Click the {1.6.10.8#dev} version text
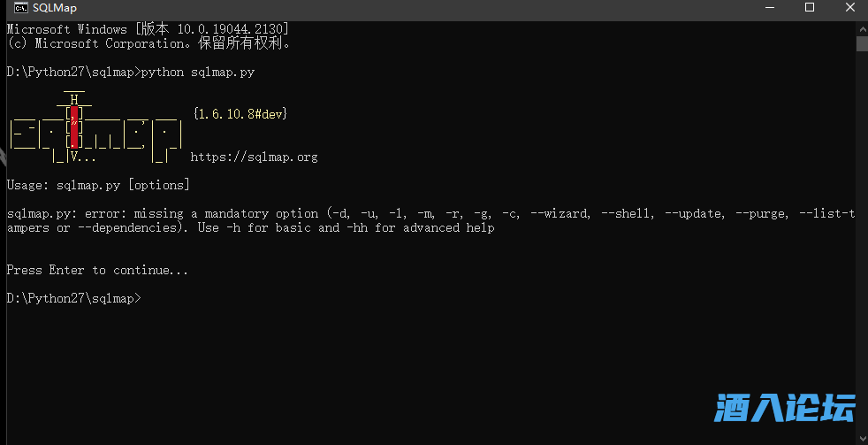The width and height of the screenshot is (868, 445). [x=240, y=115]
